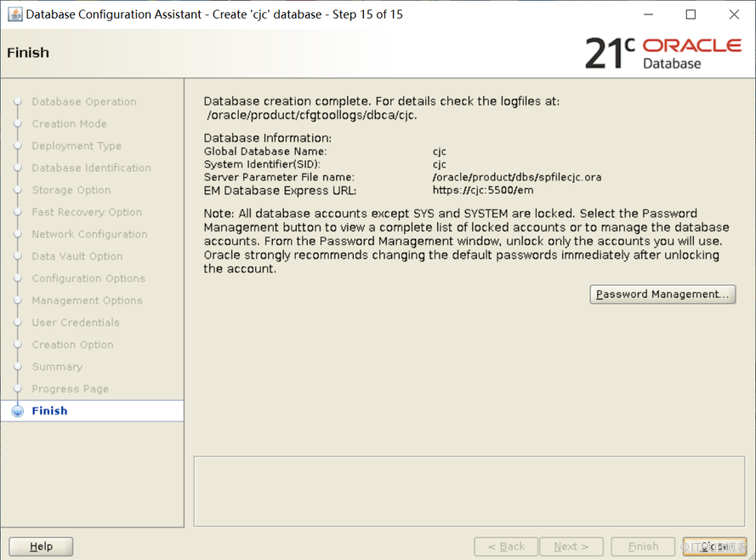Image resolution: width=756 pixels, height=560 pixels.
Task: Select the Storage Option step
Action: point(71,190)
